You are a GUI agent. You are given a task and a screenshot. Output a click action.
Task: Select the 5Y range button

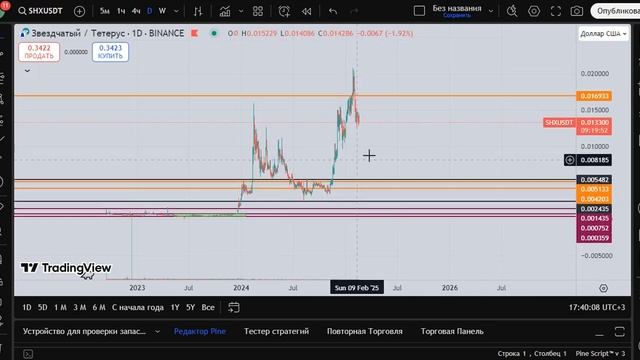tap(191, 307)
